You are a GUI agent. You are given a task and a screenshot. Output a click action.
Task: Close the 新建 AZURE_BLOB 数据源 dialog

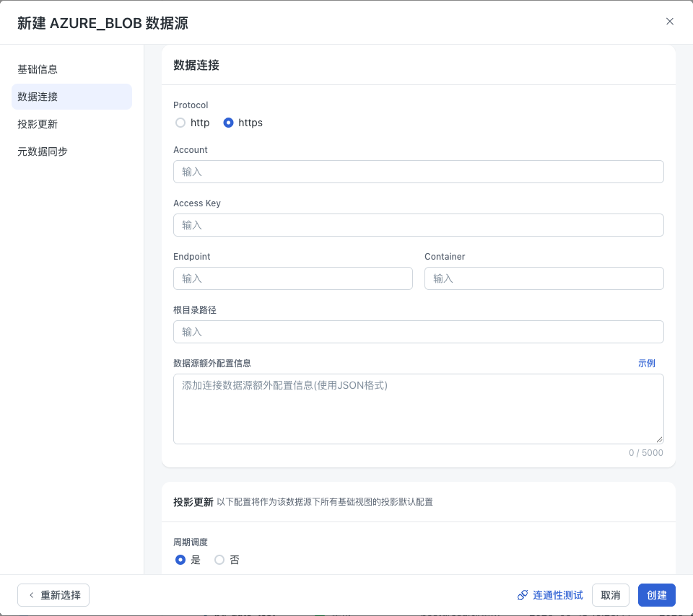[670, 21]
